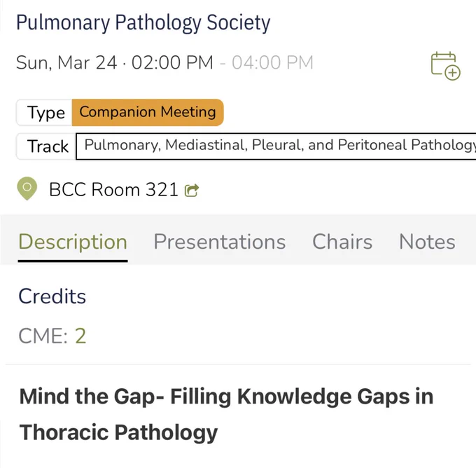
Task: Tap the Thoracic Pathology heading line
Action: coord(119,433)
